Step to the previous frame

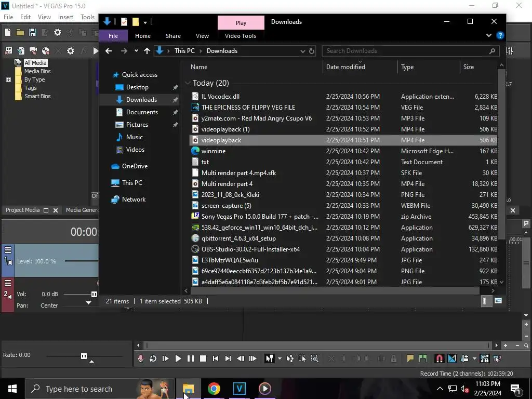point(241,358)
